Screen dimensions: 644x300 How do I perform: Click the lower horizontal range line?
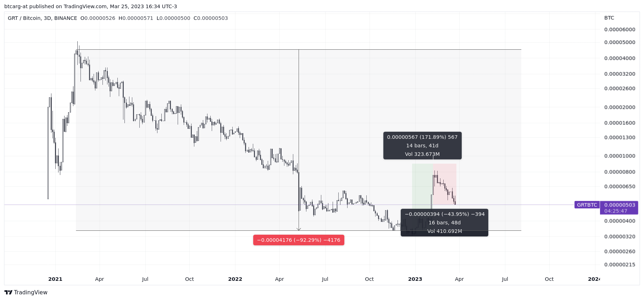299,231
